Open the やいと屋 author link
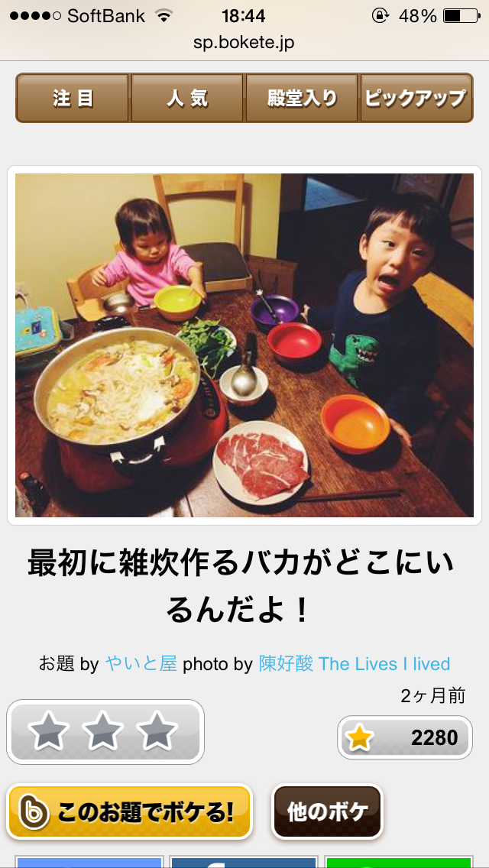The image size is (489, 868). pos(141,663)
